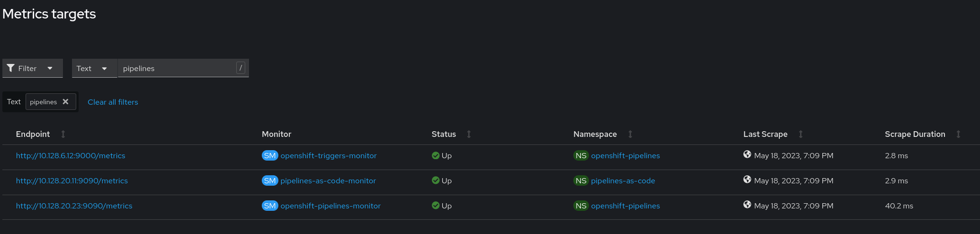Sort by Scrape Duration sort icon

(x=958, y=134)
